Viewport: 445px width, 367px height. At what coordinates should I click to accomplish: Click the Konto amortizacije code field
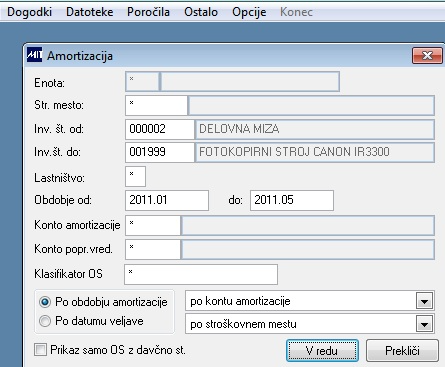pyautogui.click(x=153, y=225)
